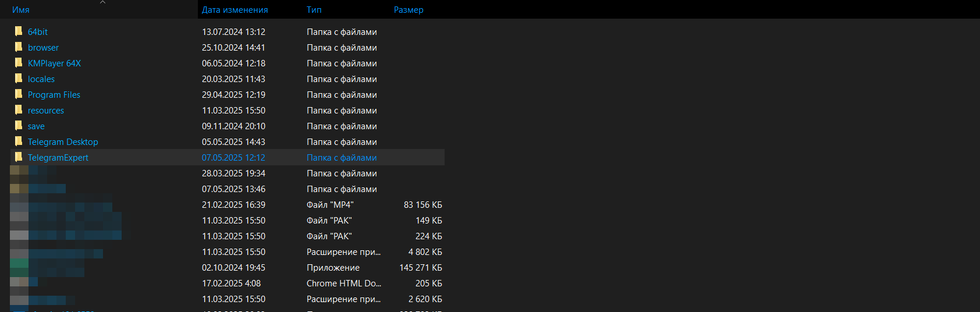Image resolution: width=980 pixels, height=312 pixels.
Task: Select the KMPlayer 64X folder name
Action: click(x=54, y=63)
